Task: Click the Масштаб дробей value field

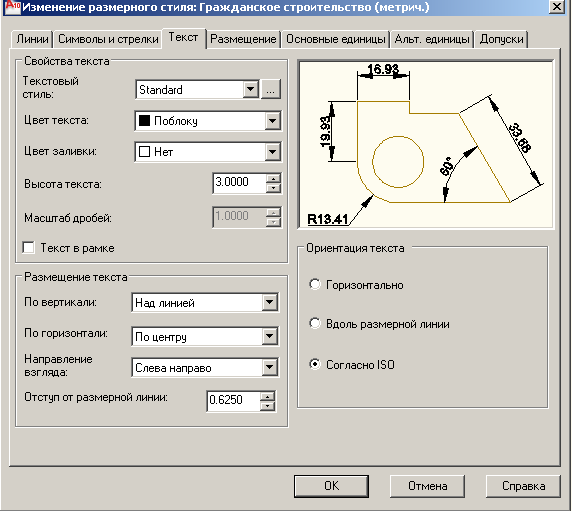Action: pos(239,217)
